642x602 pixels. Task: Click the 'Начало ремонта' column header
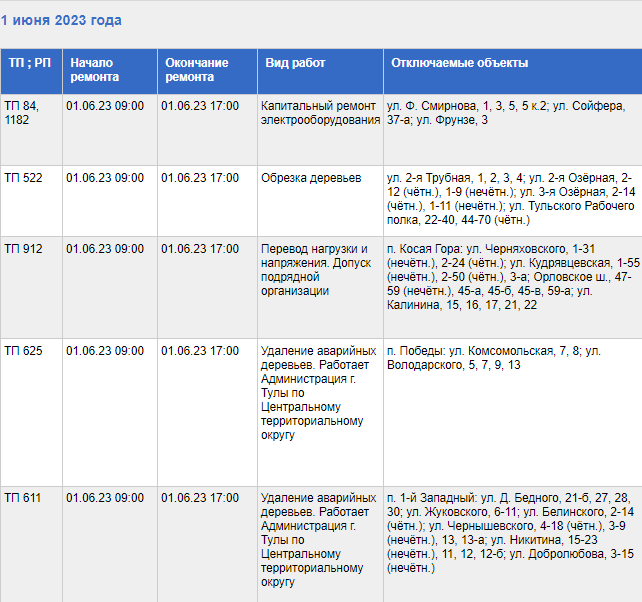click(x=110, y=72)
